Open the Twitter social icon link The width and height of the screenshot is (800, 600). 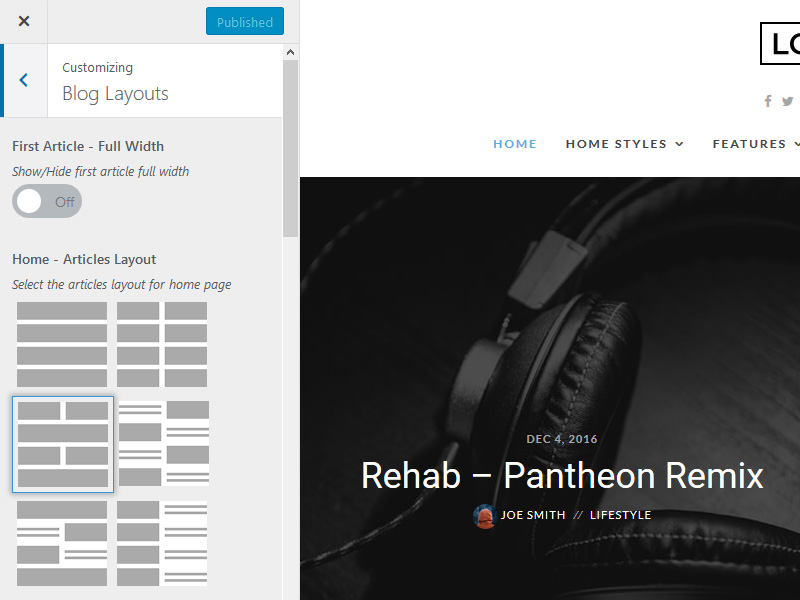[x=787, y=101]
